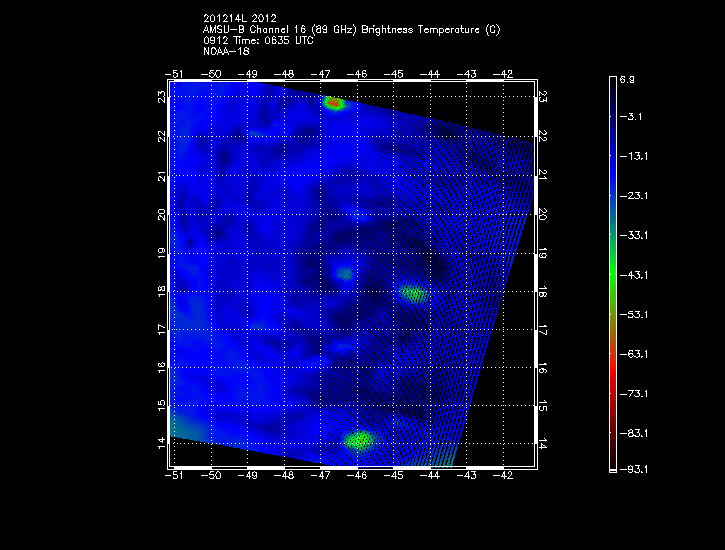Click the -46 longitude label on the bottom axis
Screen dimensions: 725x550
tap(357, 477)
